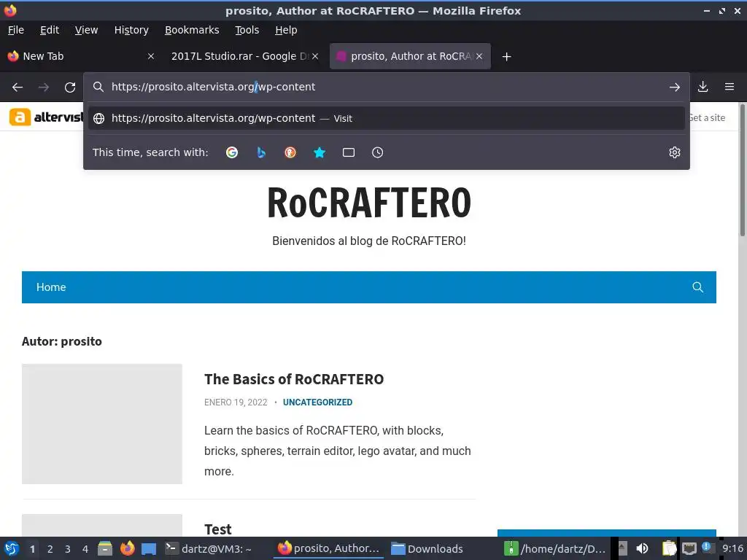Image resolution: width=747 pixels, height=560 pixels.
Task: Open the Test post title
Action: (x=217, y=529)
